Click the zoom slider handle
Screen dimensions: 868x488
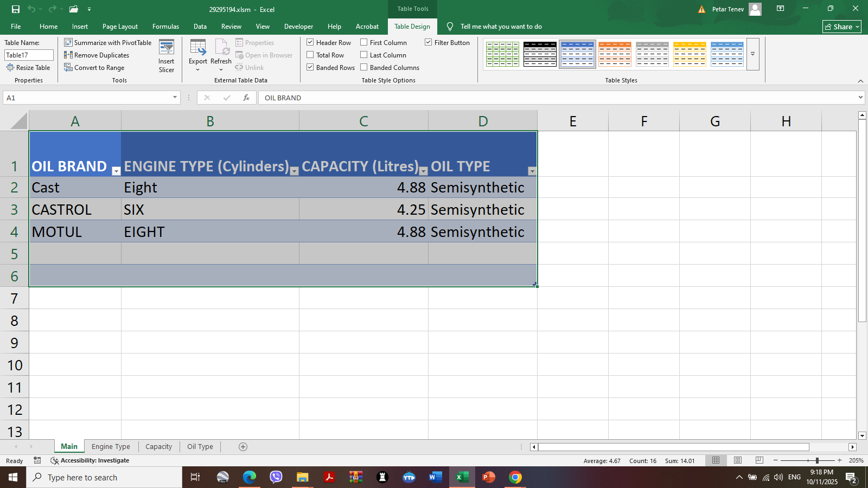pyautogui.click(x=817, y=460)
